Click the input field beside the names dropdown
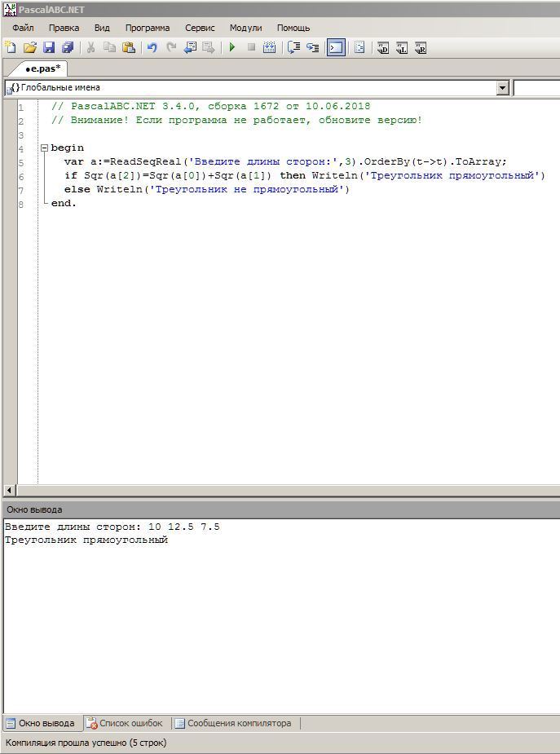The height and width of the screenshot is (754, 560). coord(536,87)
